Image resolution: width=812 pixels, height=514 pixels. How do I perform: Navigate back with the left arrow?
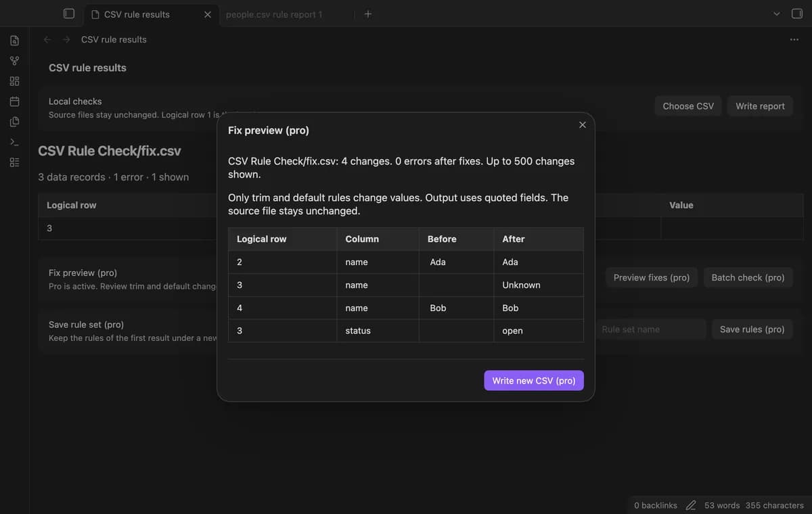(47, 39)
